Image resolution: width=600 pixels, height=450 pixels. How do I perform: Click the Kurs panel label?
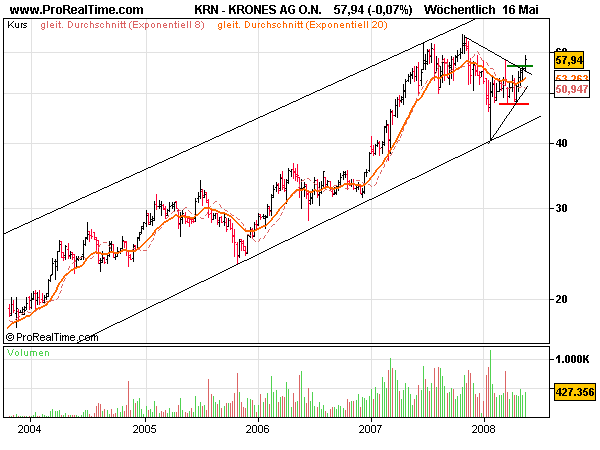(x=16, y=23)
